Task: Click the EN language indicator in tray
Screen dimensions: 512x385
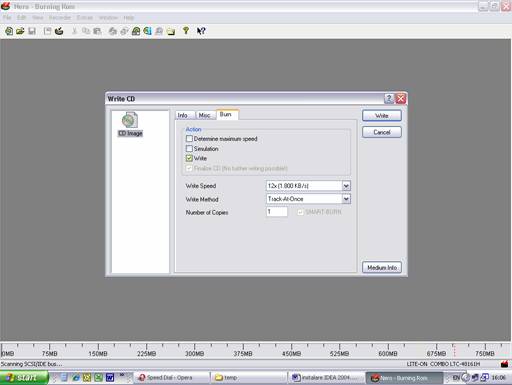Action: (456, 378)
